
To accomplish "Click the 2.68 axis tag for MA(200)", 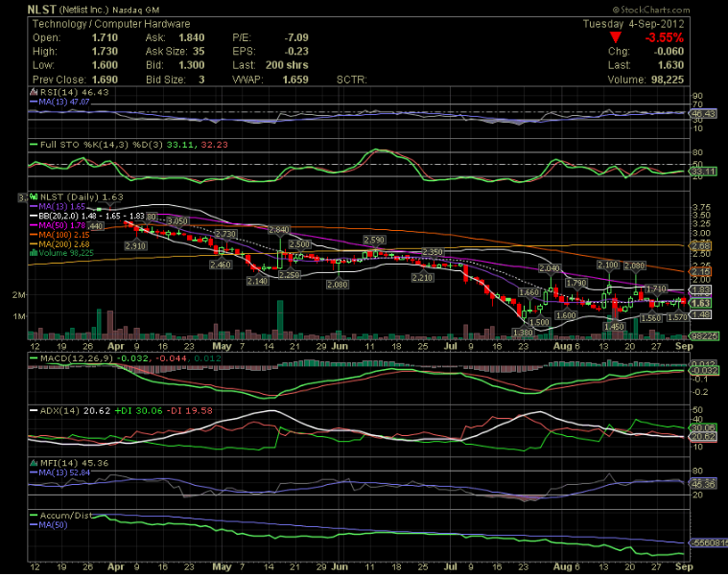I will click(701, 245).
